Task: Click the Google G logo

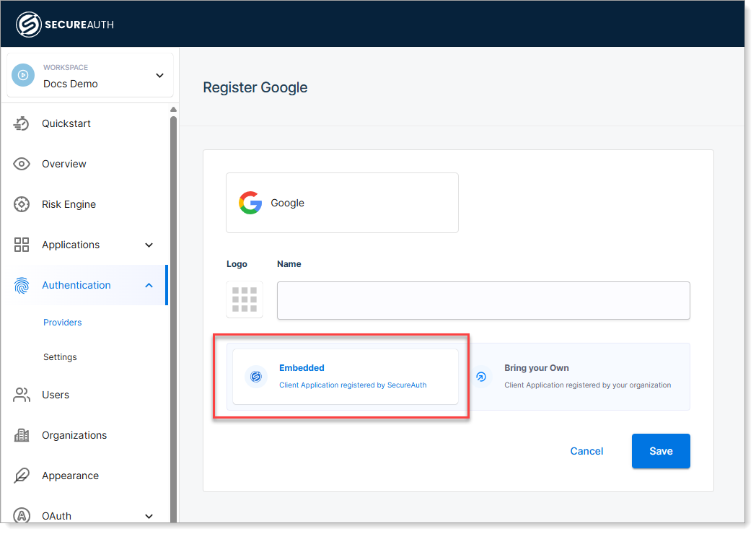Action: point(250,203)
